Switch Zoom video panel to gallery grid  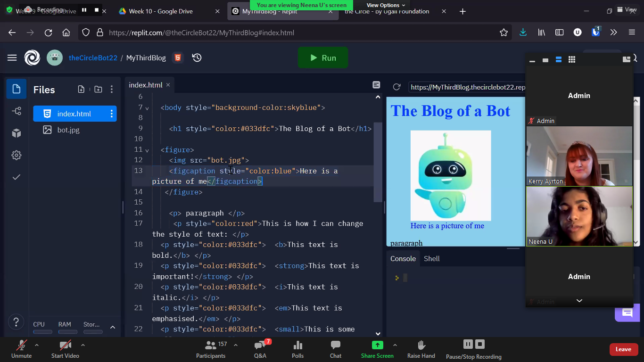coord(572,59)
